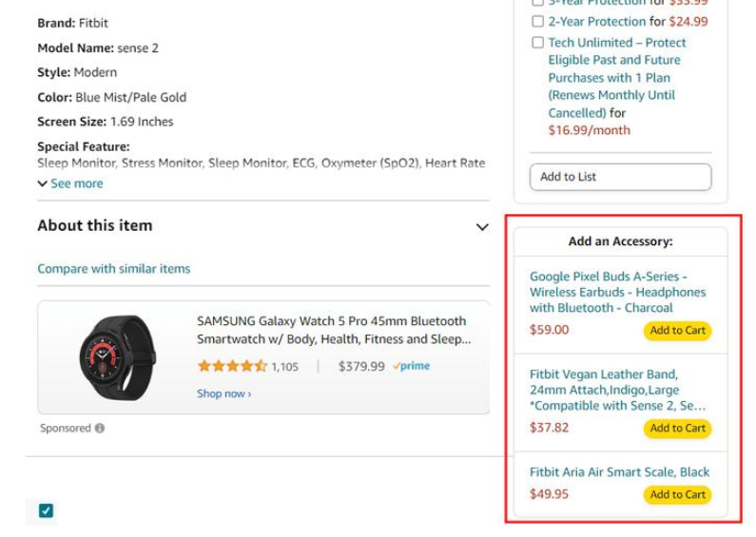Enable the Tech Unlimited protection checkbox
This screenshot has height=537, width=756.
point(538,43)
